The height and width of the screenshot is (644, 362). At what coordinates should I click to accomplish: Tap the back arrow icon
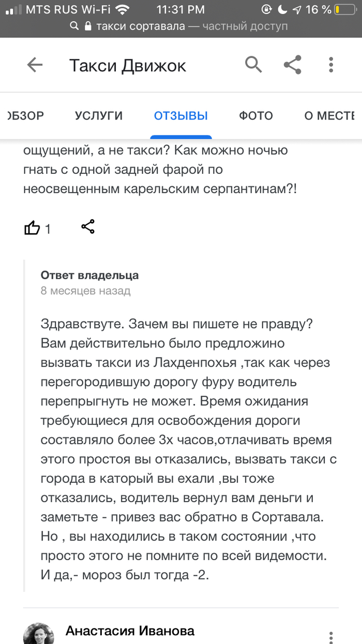pos(35,65)
